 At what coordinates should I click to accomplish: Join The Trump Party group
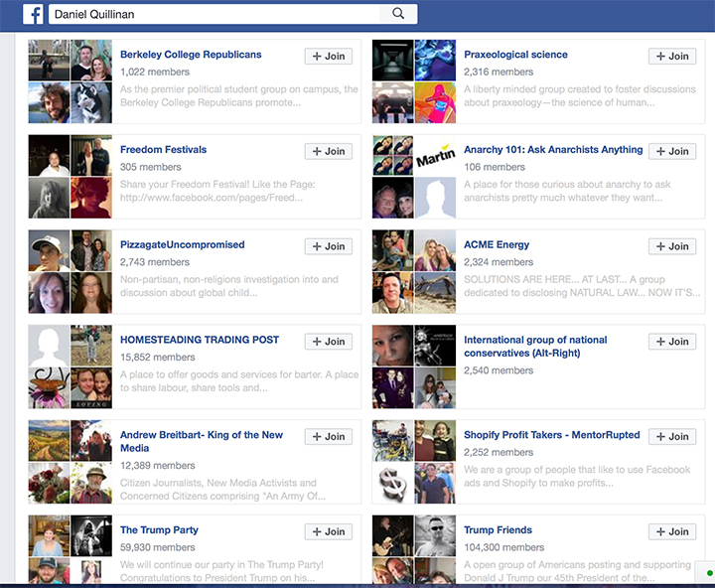click(x=329, y=531)
